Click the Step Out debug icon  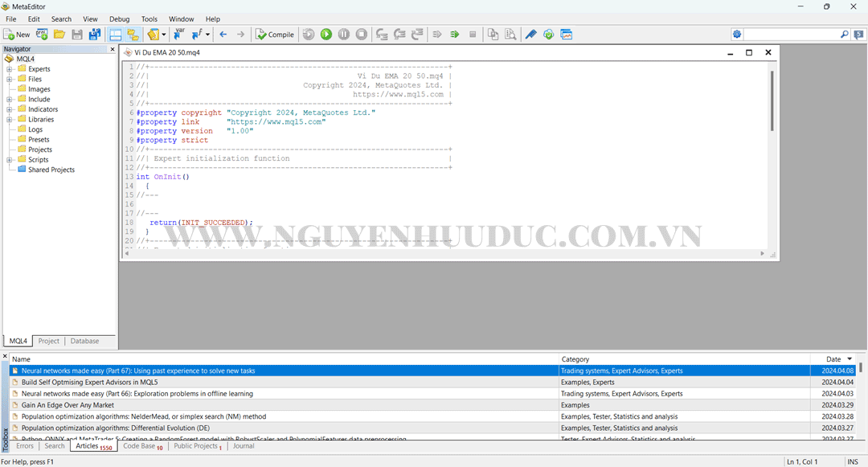click(x=417, y=35)
